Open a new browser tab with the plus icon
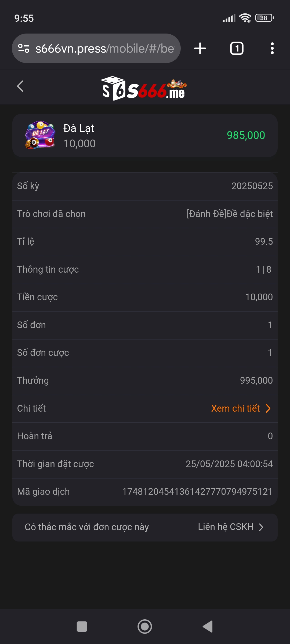This screenshot has width=290, height=644. (x=200, y=49)
